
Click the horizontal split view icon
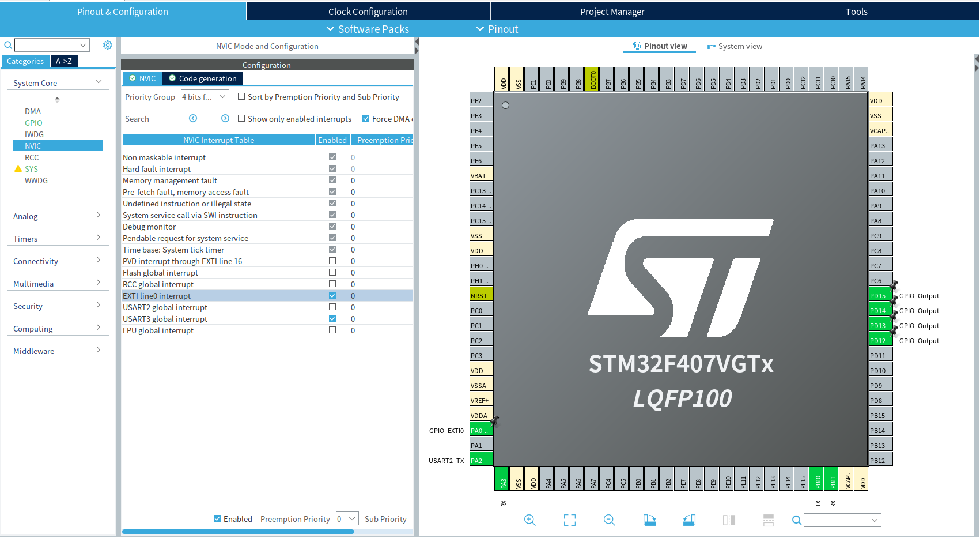pyautogui.click(x=769, y=520)
